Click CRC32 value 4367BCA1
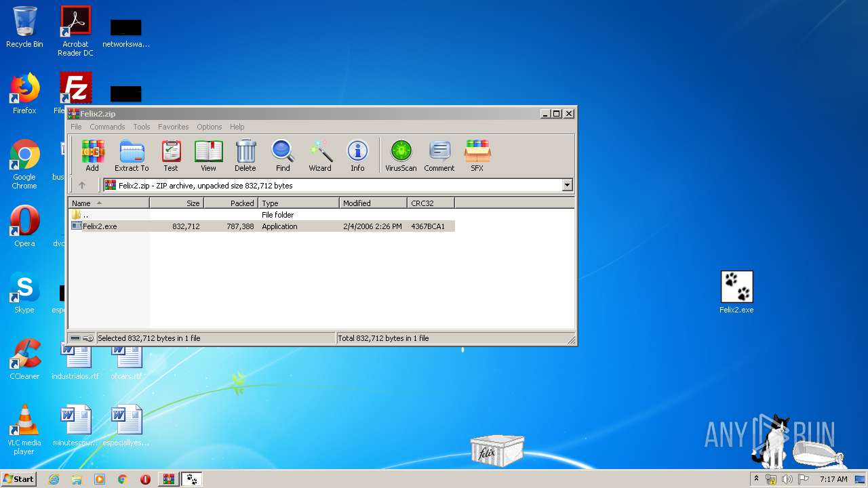Image resolution: width=868 pixels, height=488 pixels. (428, 226)
